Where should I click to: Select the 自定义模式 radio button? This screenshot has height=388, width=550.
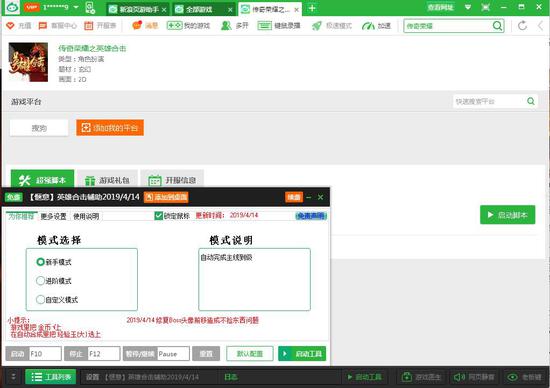tap(40, 300)
